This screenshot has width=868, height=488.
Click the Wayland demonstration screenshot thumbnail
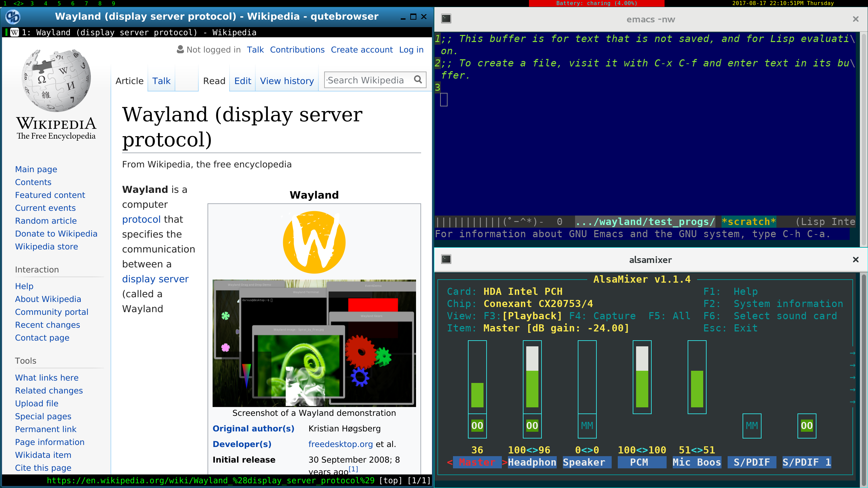point(314,343)
